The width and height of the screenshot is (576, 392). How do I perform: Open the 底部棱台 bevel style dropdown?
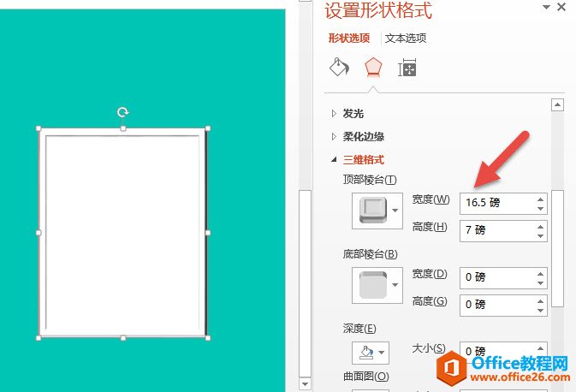click(x=377, y=285)
